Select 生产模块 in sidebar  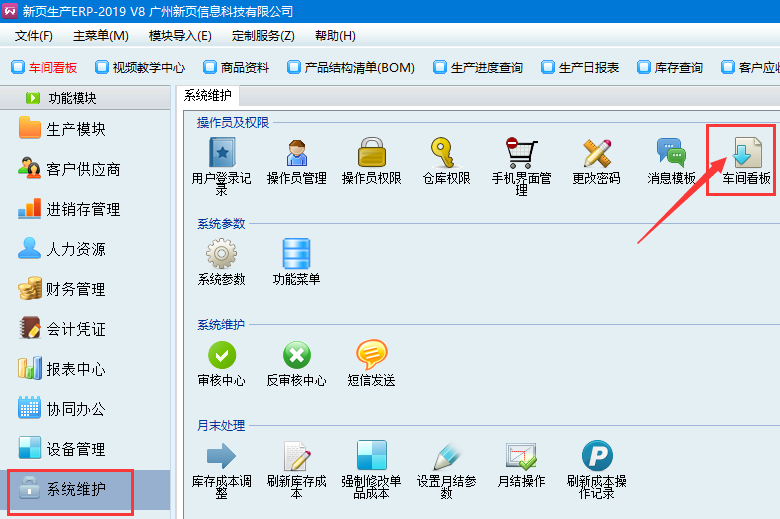62,129
